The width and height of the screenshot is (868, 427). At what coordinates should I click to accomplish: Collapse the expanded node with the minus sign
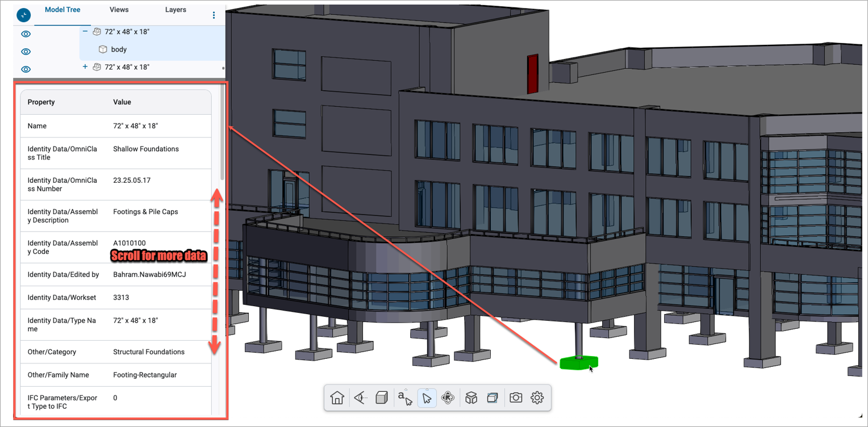tap(85, 32)
